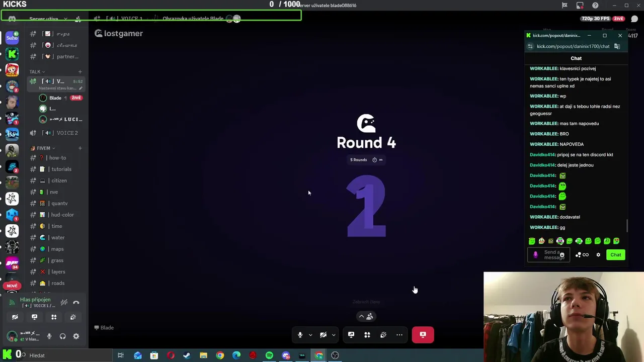This screenshot has width=644, height=362.
Task: Open the hud-color channel
Action: point(55,215)
